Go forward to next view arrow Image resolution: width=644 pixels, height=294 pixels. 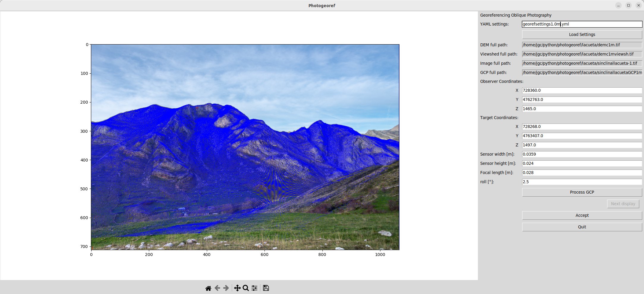[226, 288]
